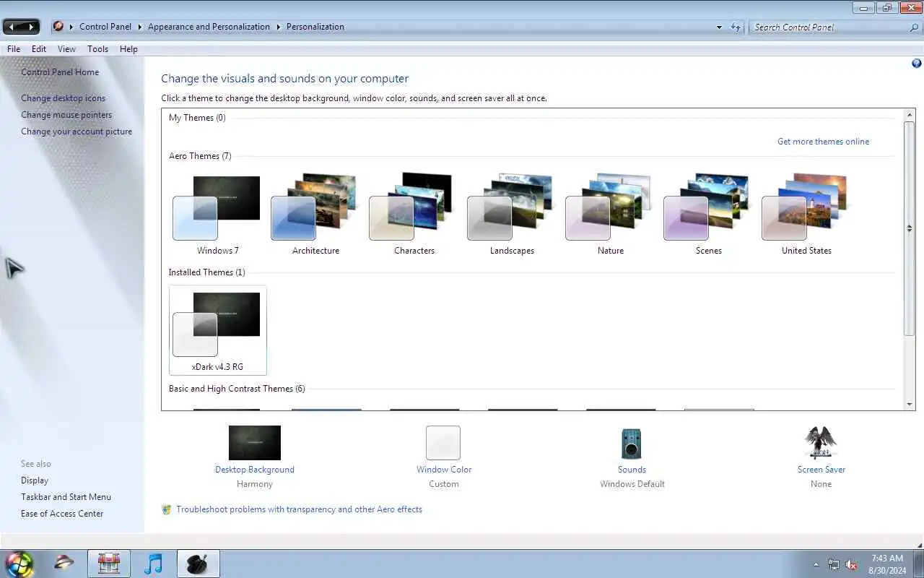Click the Forward navigation arrow

pyautogui.click(x=31, y=27)
